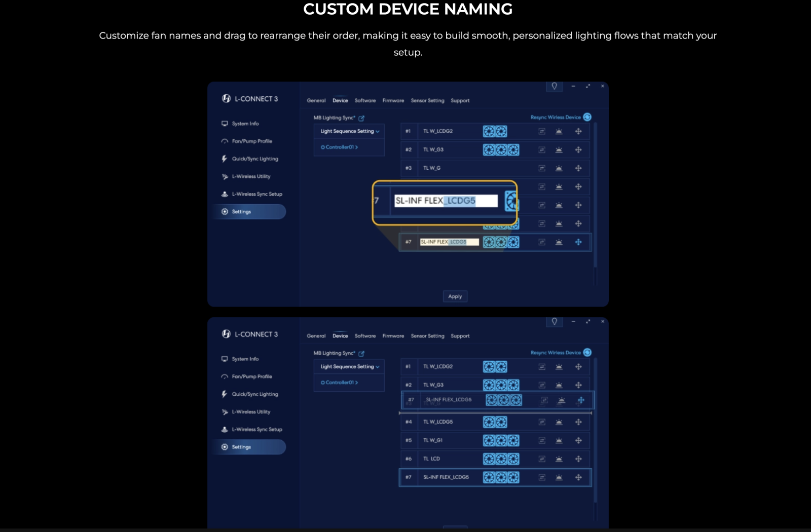Open Sensor Setting tab in lower window
Image resolution: width=811 pixels, height=532 pixels.
[x=427, y=336]
